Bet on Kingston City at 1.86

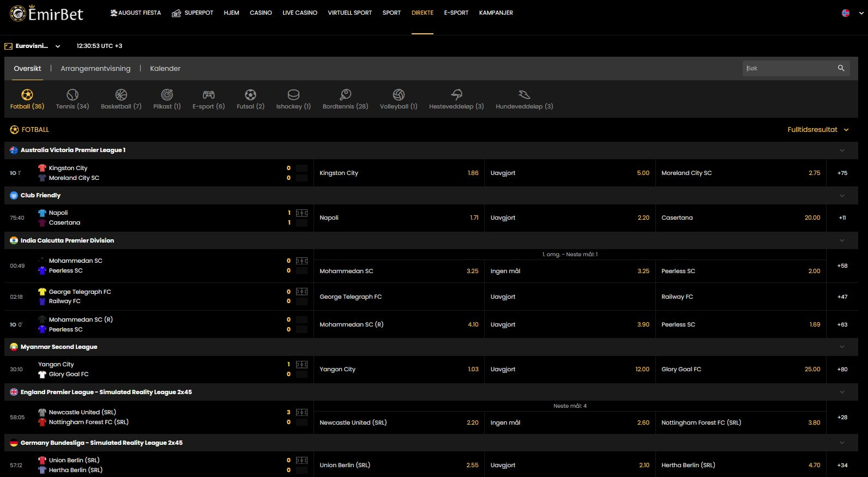click(399, 173)
